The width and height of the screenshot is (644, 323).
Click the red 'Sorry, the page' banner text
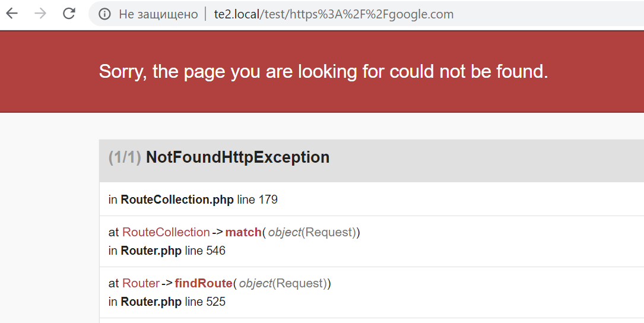(x=323, y=71)
